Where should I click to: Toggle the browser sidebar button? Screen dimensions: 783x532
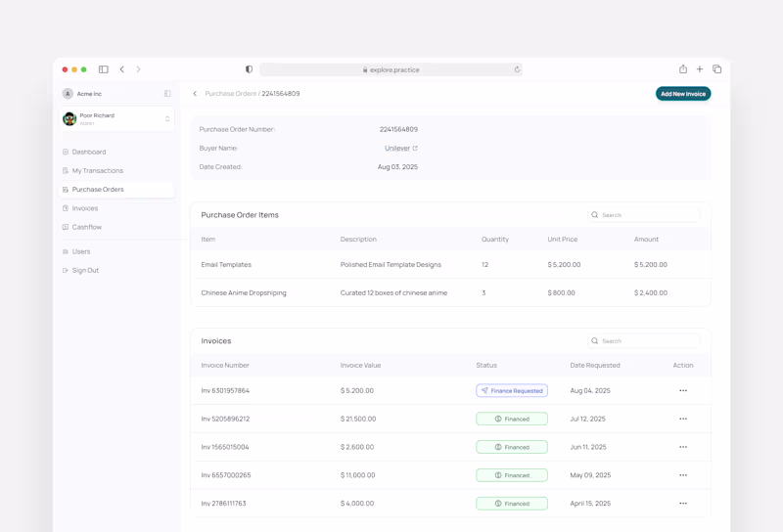pos(104,69)
